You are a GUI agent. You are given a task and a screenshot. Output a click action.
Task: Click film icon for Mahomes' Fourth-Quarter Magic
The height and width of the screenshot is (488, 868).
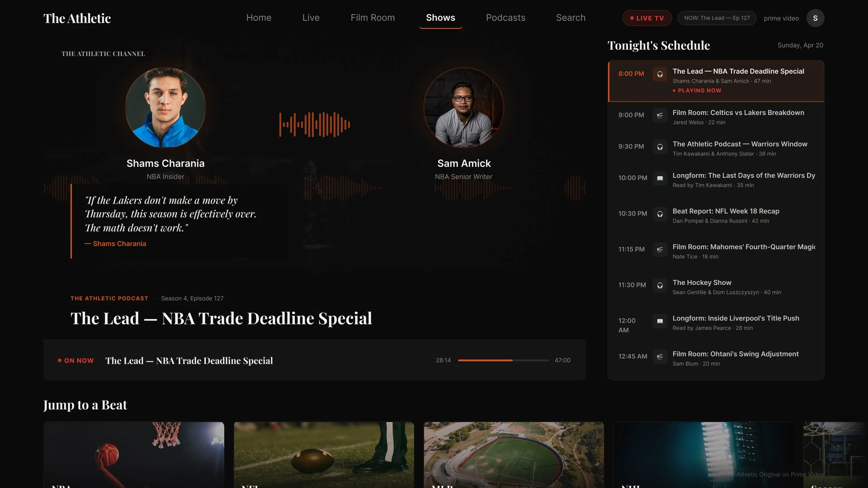coord(660,250)
